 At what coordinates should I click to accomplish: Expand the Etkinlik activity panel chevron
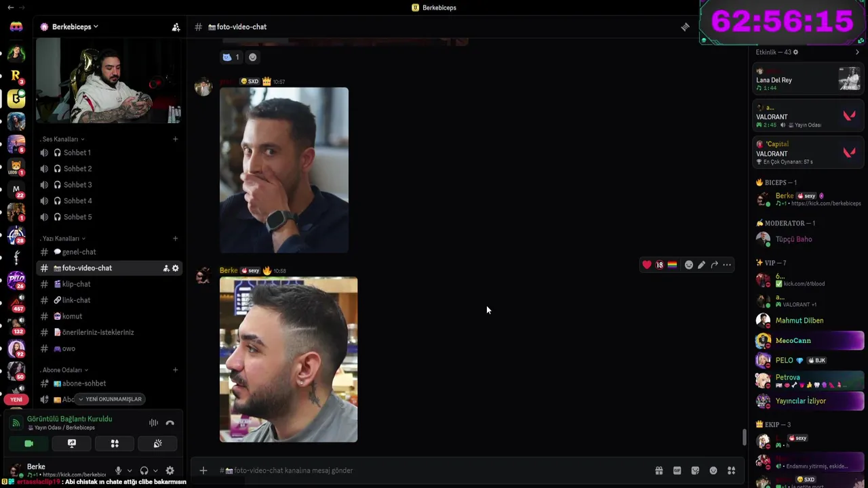click(857, 52)
